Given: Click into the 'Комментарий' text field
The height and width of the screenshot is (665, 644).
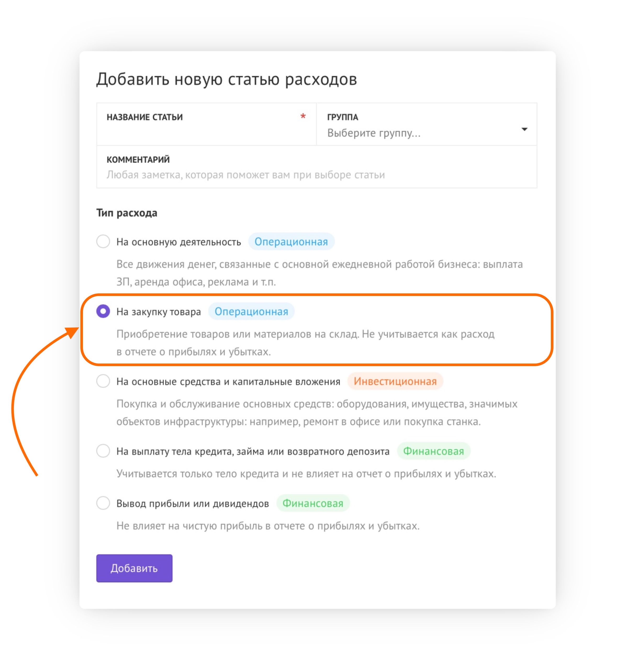Looking at the screenshot, I should (x=317, y=167).
